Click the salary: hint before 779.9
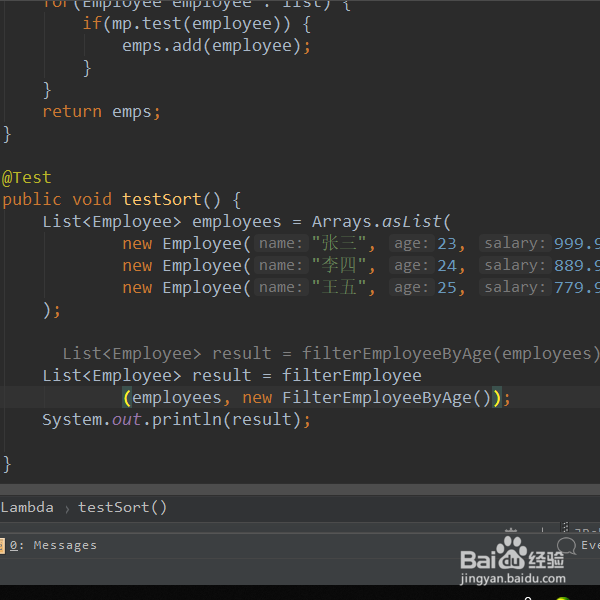 515,287
